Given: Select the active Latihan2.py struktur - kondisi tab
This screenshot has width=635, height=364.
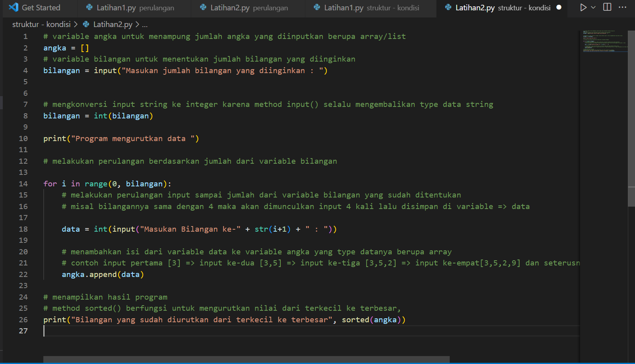Looking at the screenshot, I should pyautogui.click(x=503, y=8).
